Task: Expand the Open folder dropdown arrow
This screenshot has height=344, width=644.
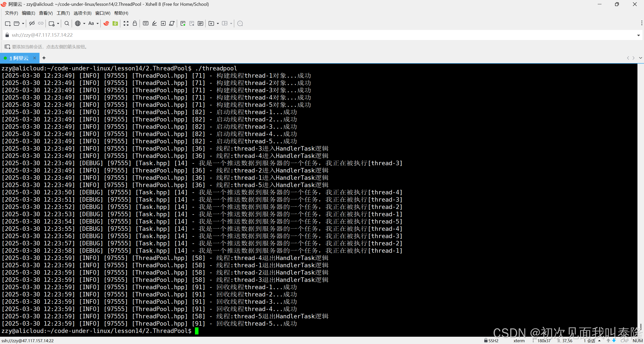Action: click(x=23, y=23)
